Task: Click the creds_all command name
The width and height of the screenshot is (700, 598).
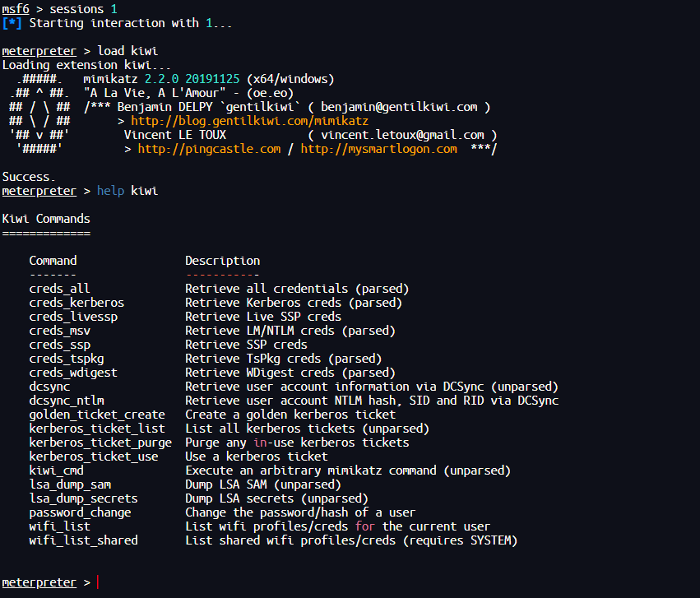Action: [x=59, y=289]
